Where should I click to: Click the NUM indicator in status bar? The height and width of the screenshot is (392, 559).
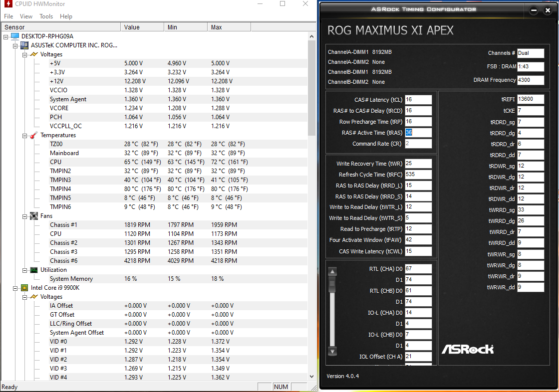pos(281,387)
